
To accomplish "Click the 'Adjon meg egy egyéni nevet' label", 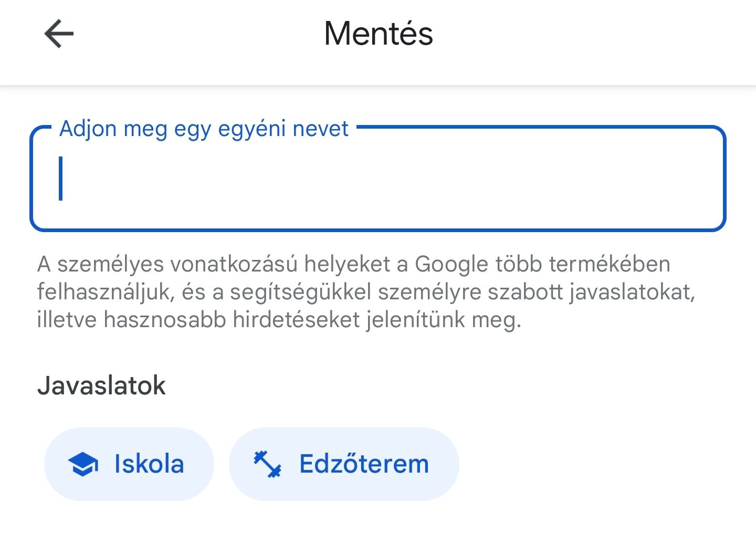I will [204, 129].
